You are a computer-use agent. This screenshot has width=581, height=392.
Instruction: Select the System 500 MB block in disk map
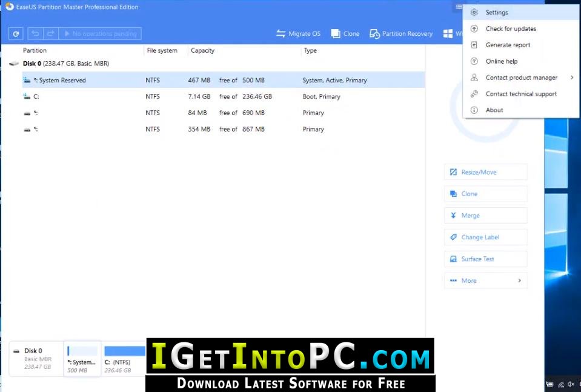point(82,359)
